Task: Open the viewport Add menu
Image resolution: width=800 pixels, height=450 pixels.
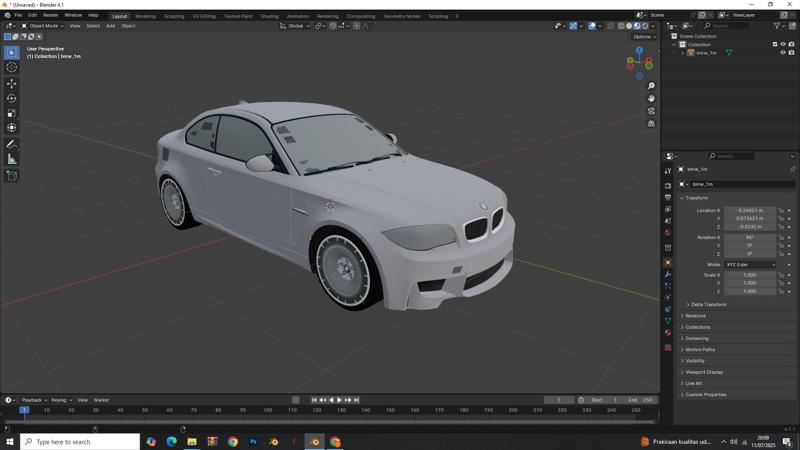Action: tap(110, 26)
